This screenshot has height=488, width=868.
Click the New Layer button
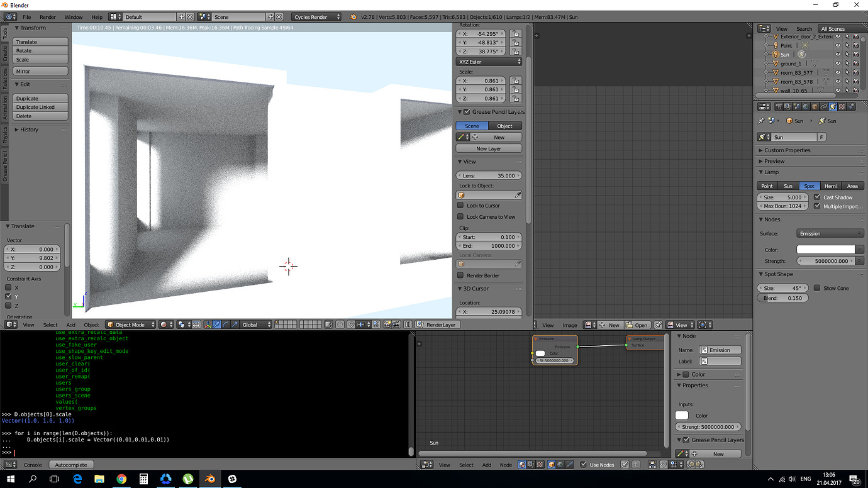[x=489, y=148]
